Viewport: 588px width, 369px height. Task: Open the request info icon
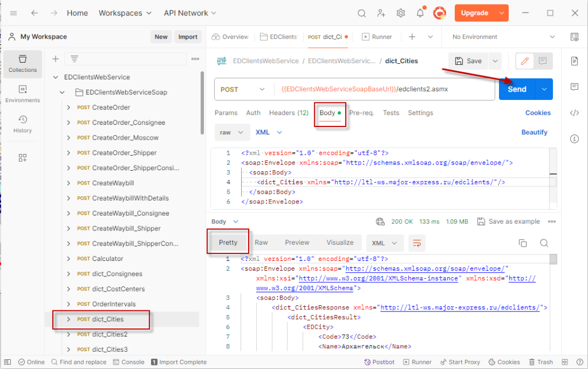[x=574, y=139]
